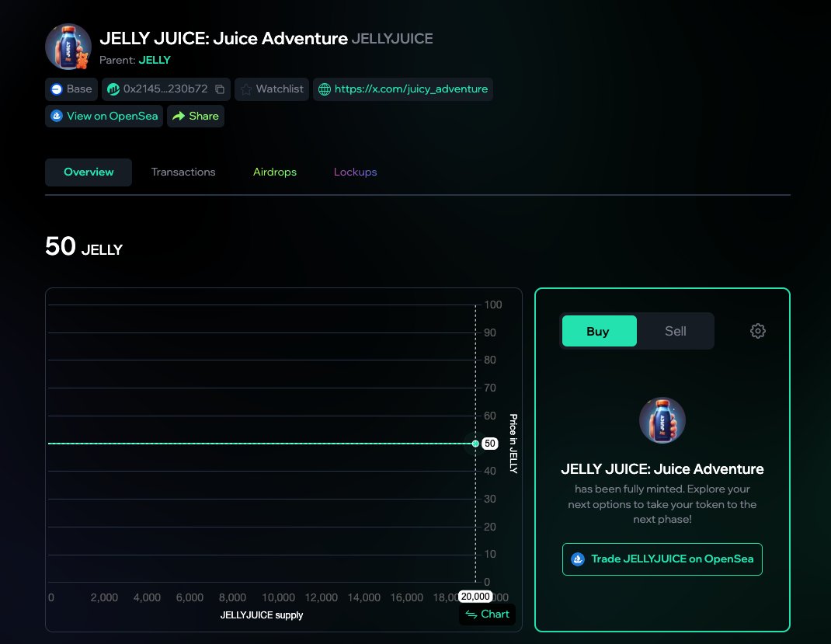Switch to the Transactions tab
This screenshot has width=831, height=644.
pyautogui.click(x=183, y=172)
